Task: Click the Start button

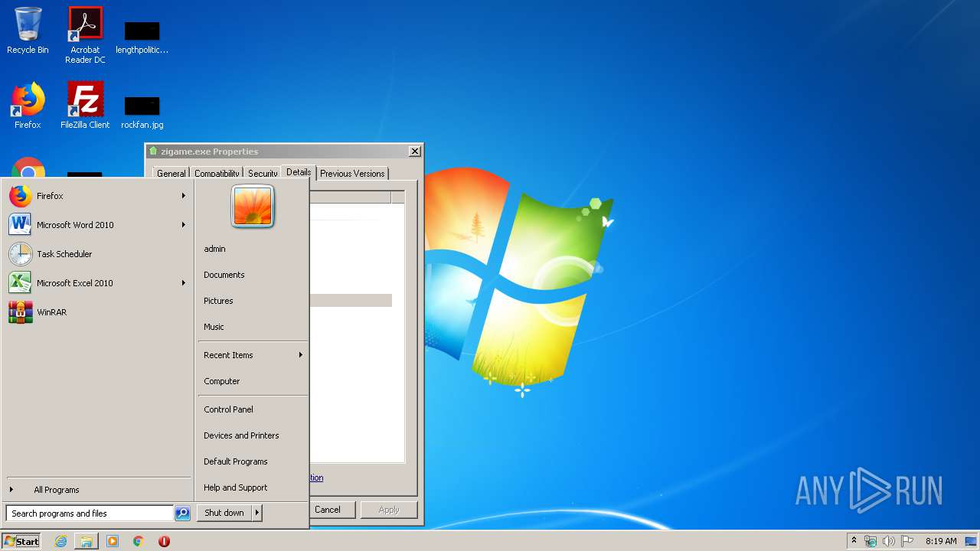Action: coord(21,541)
